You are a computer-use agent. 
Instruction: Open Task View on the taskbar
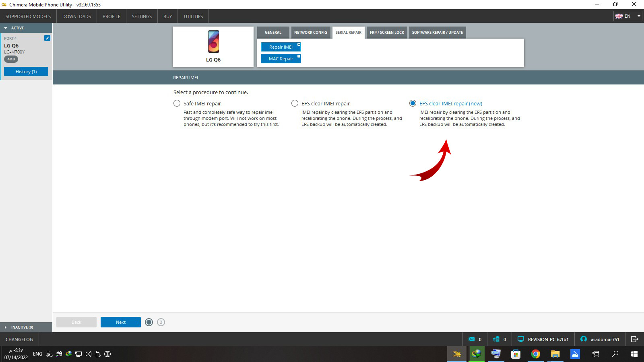pos(596,354)
